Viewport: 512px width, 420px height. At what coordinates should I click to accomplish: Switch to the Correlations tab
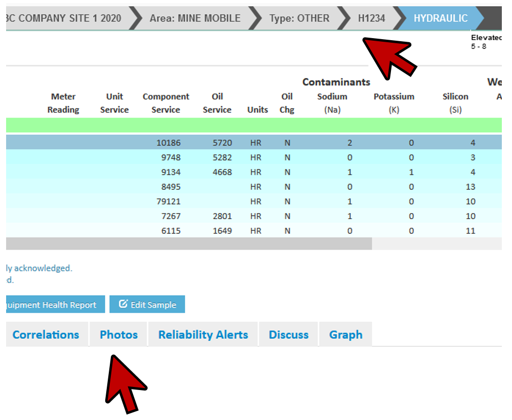pyautogui.click(x=46, y=335)
